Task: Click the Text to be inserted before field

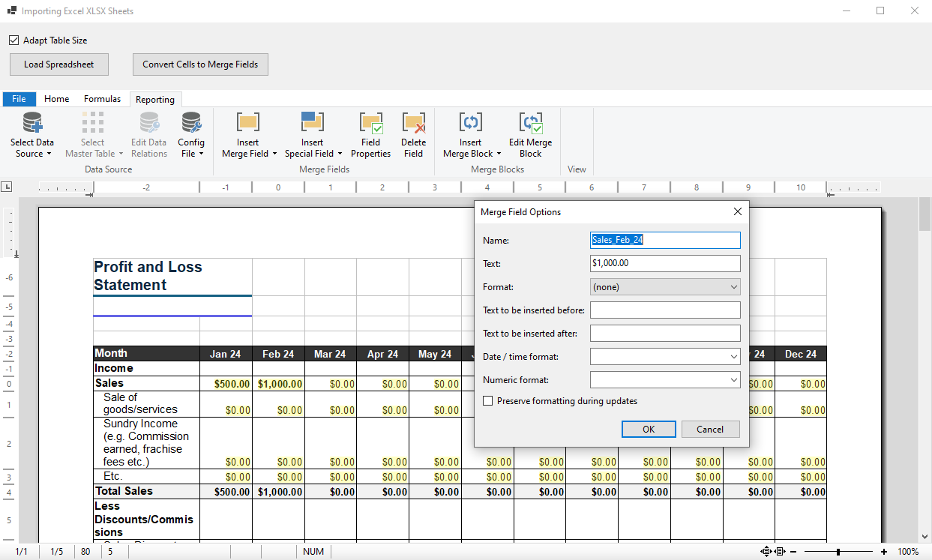Action: (x=665, y=310)
